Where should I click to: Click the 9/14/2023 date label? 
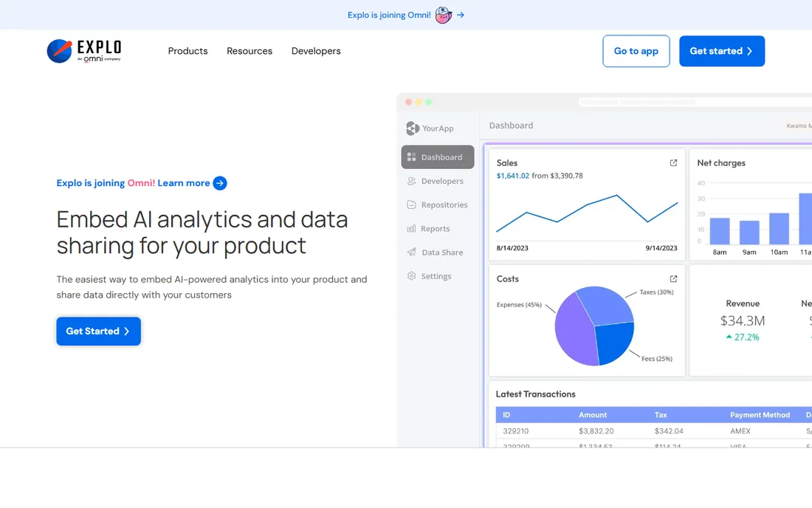click(x=661, y=248)
